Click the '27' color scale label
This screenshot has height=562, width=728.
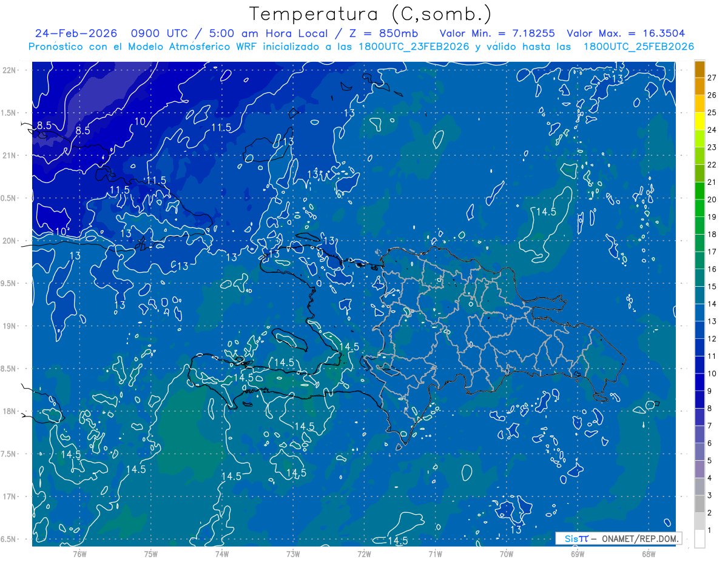[x=712, y=77]
